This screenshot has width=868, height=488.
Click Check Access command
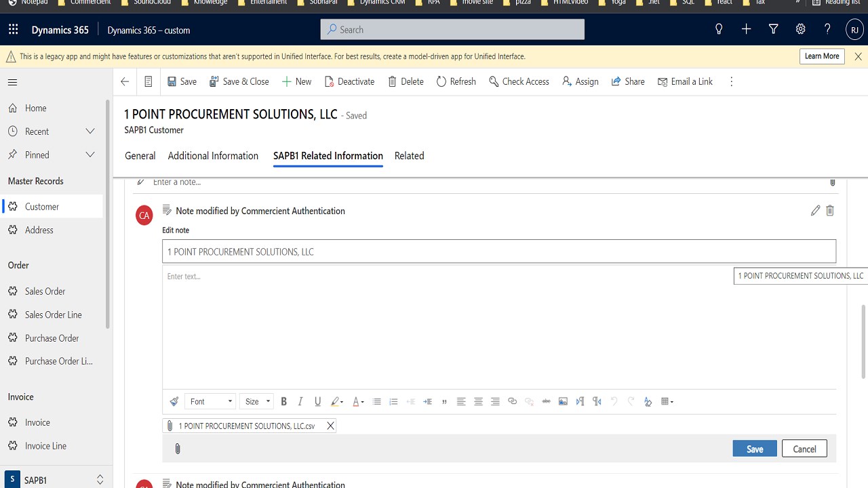(518, 81)
